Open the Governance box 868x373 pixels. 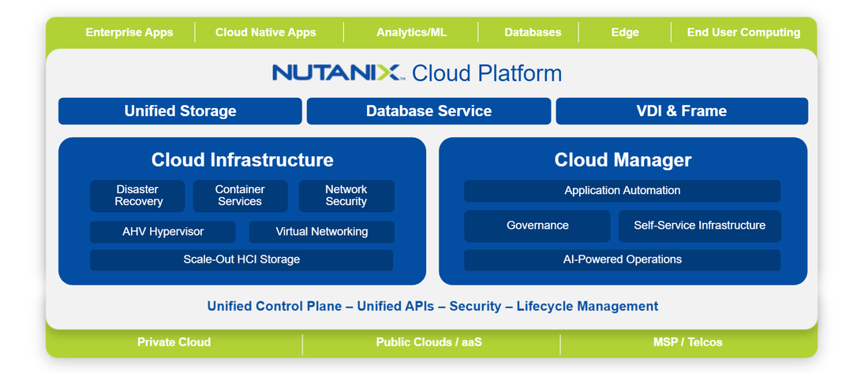tap(537, 226)
